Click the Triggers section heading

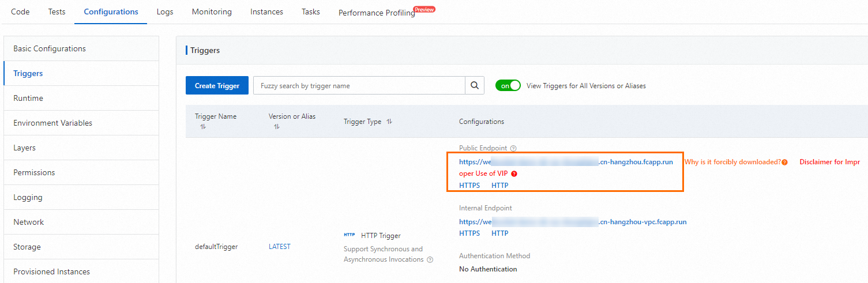[x=205, y=50]
